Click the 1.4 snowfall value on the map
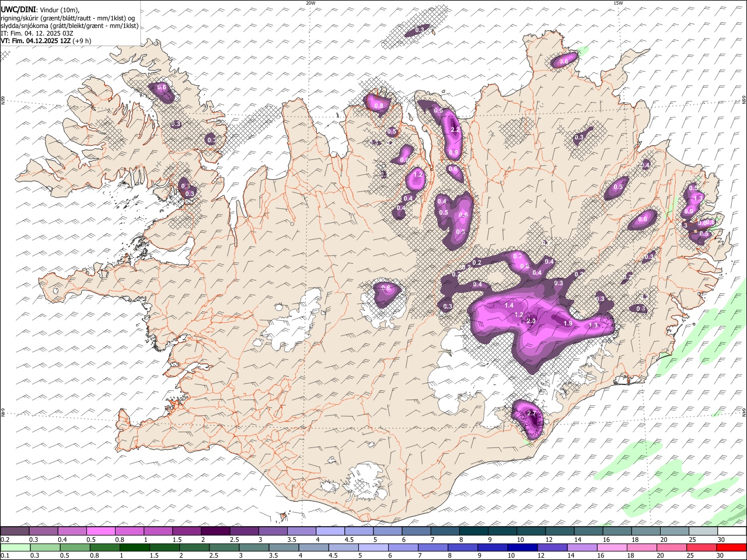The width and height of the screenshot is (747, 560). point(509,305)
